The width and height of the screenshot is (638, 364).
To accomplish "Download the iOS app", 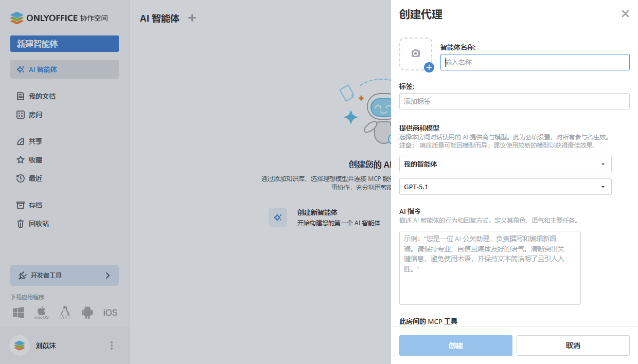I will pyautogui.click(x=110, y=312).
